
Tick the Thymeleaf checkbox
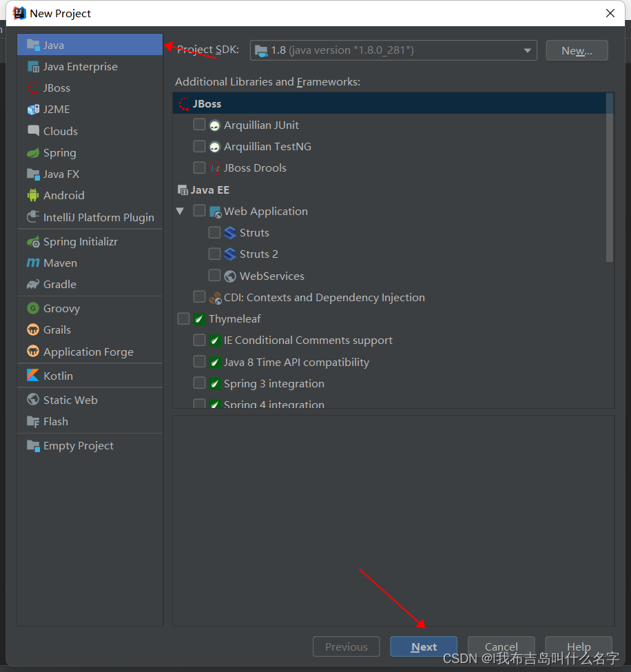[x=183, y=318]
